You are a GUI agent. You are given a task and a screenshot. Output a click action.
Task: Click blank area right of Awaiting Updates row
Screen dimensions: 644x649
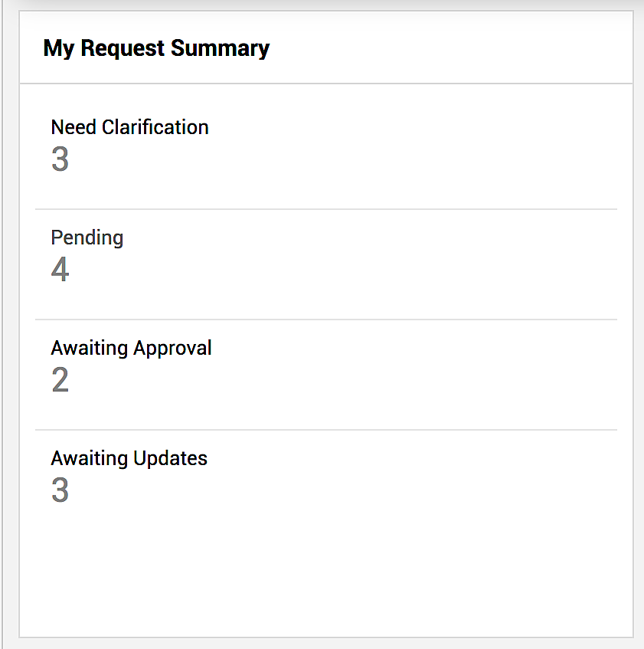tap(421, 477)
